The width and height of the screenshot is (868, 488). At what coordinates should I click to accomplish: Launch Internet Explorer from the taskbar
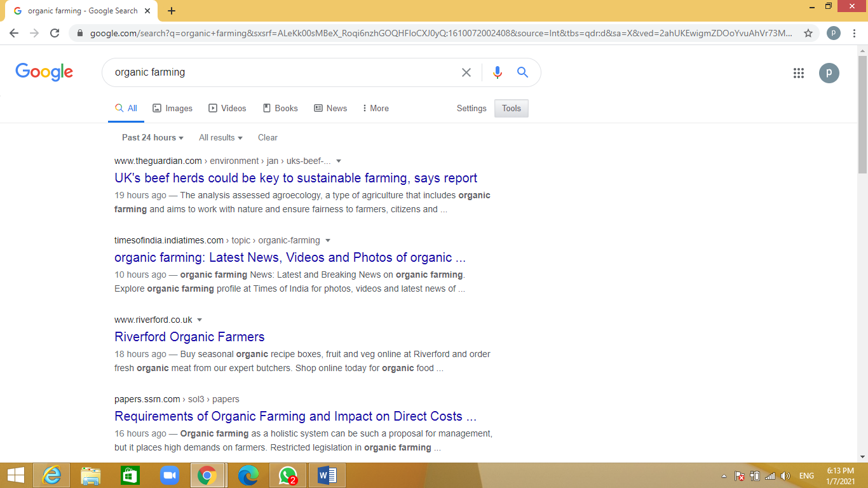(51, 475)
